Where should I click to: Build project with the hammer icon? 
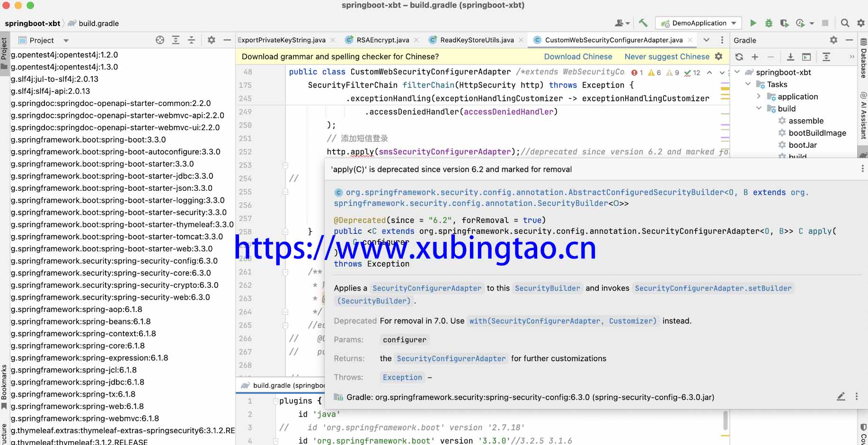[x=643, y=23]
